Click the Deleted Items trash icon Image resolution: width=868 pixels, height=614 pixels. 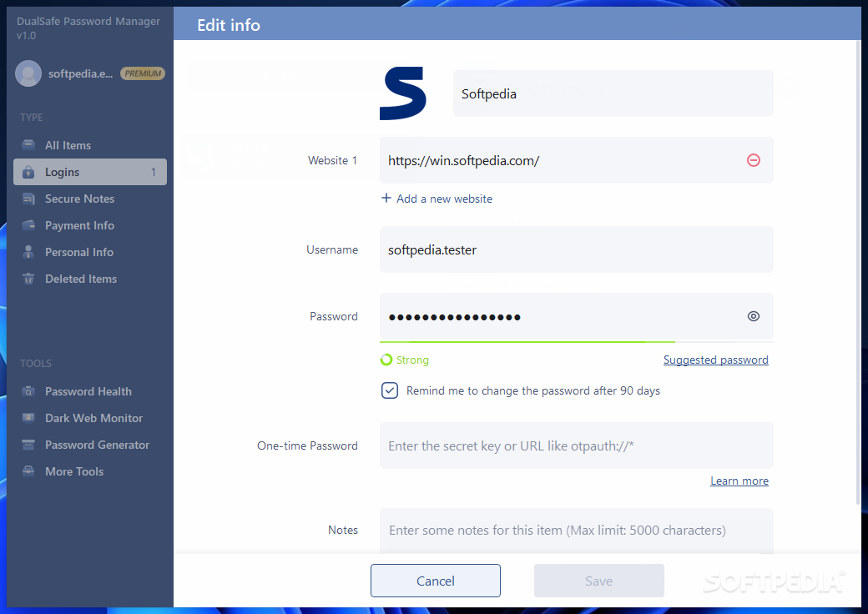[x=28, y=279]
